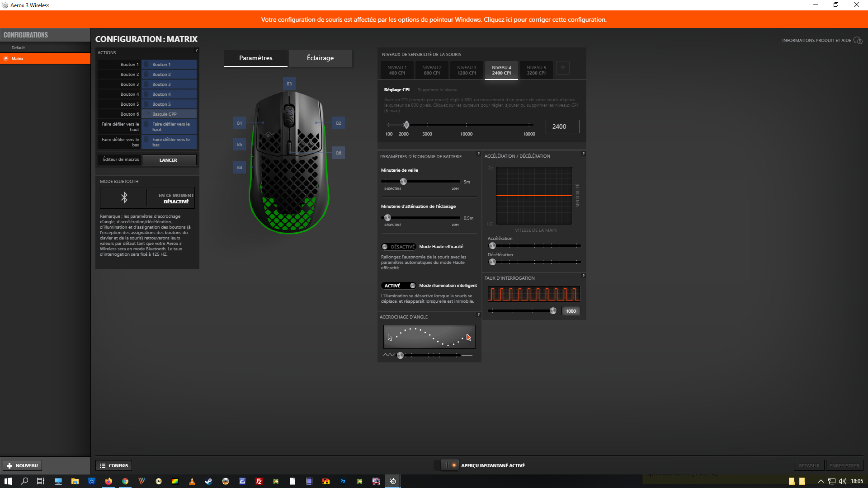Select Niveau 5 3200 CPI level
The height and width of the screenshot is (488, 868).
(x=536, y=70)
